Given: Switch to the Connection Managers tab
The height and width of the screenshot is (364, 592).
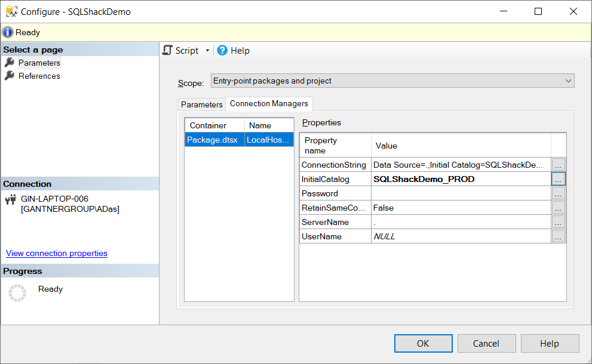Looking at the screenshot, I should point(269,103).
